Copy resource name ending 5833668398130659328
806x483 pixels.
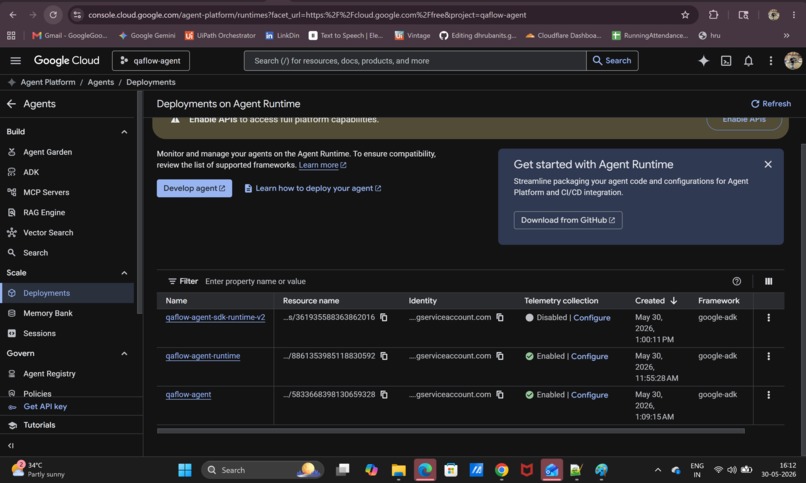pyautogui.click(x=384, y=395)
